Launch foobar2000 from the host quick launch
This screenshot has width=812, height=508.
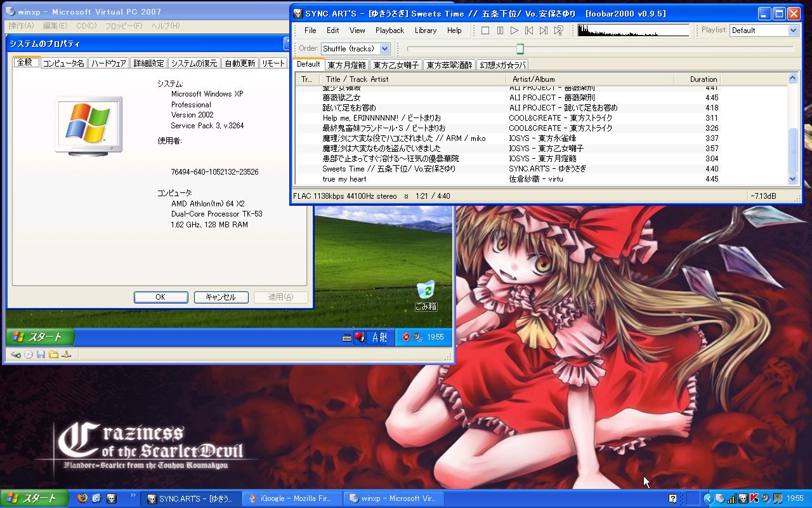click(x=112, y=498)
